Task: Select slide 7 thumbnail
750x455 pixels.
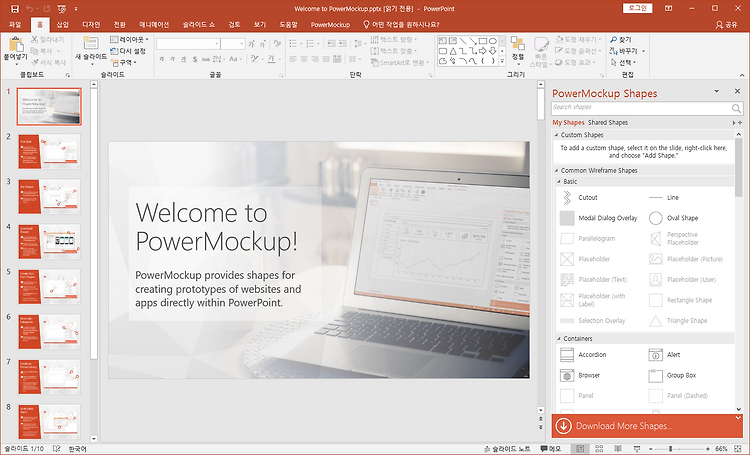Action: click(49, 377)
